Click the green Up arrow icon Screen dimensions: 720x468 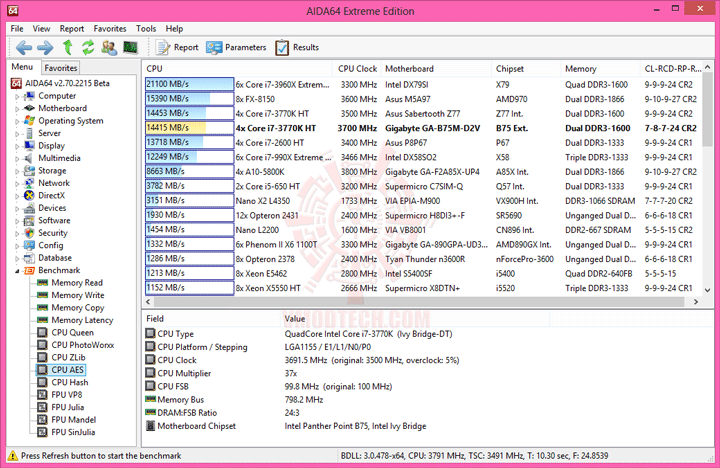(68, 47)
